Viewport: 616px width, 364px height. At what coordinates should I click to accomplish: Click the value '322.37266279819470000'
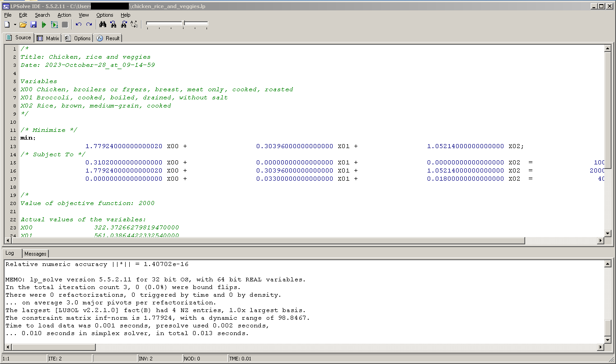pyautogui.click(x=136, y=228)
